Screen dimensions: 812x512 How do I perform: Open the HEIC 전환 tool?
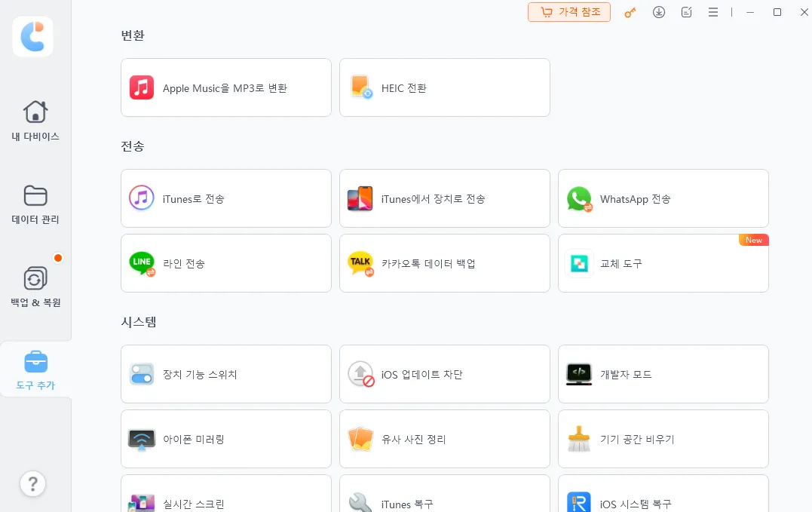coord(444,87)
